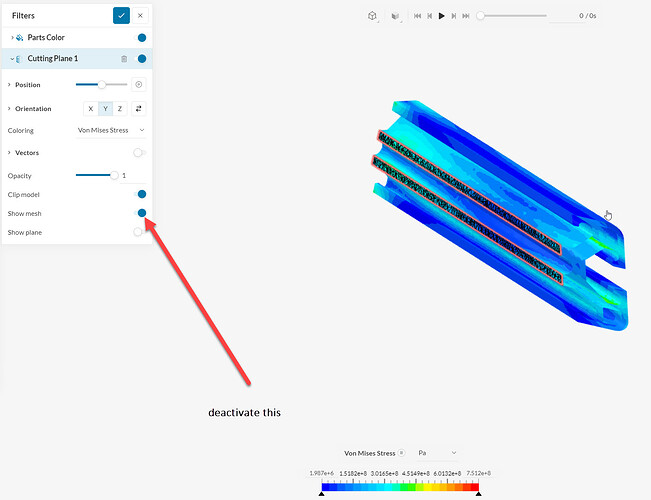The height and width of the screenshot is (500, 651).
Task: Jump to last animation frame
Action: coord(466,16)
